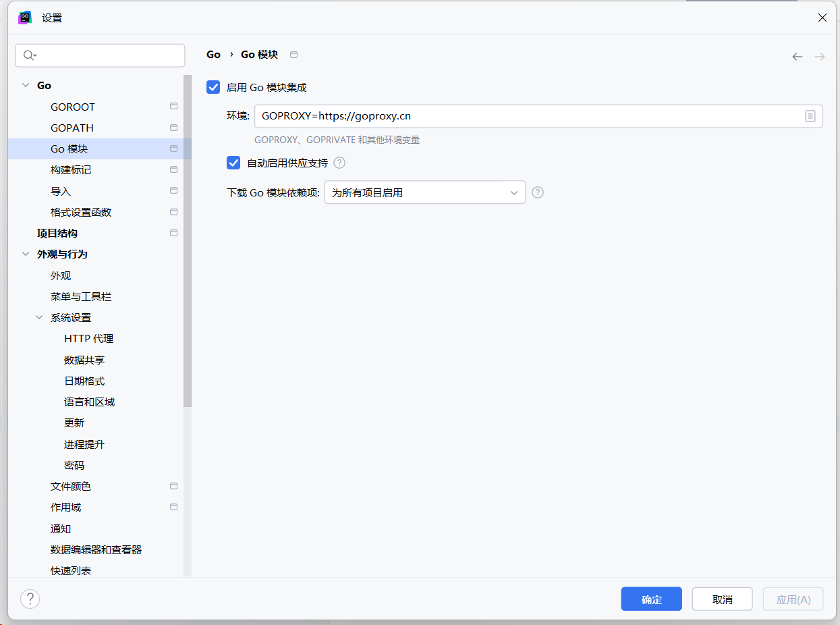Click the back arrow navigation icon
The height and width of the screenshot is (625, 840).
(797, 57)
